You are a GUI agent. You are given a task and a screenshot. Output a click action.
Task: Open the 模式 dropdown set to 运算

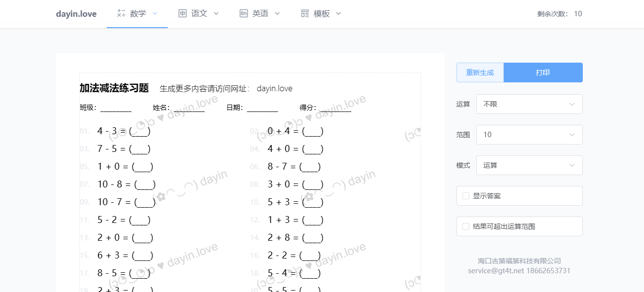pos(529,165)
